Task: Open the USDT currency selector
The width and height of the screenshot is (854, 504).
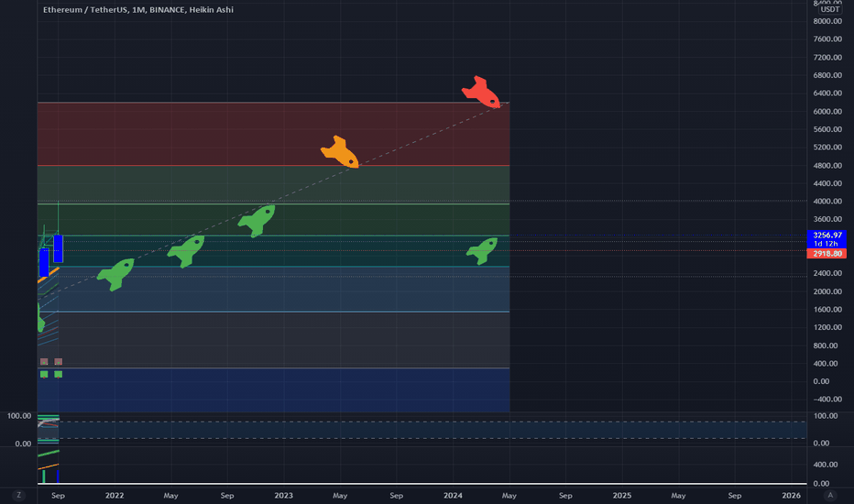Action: pos(830,9)
